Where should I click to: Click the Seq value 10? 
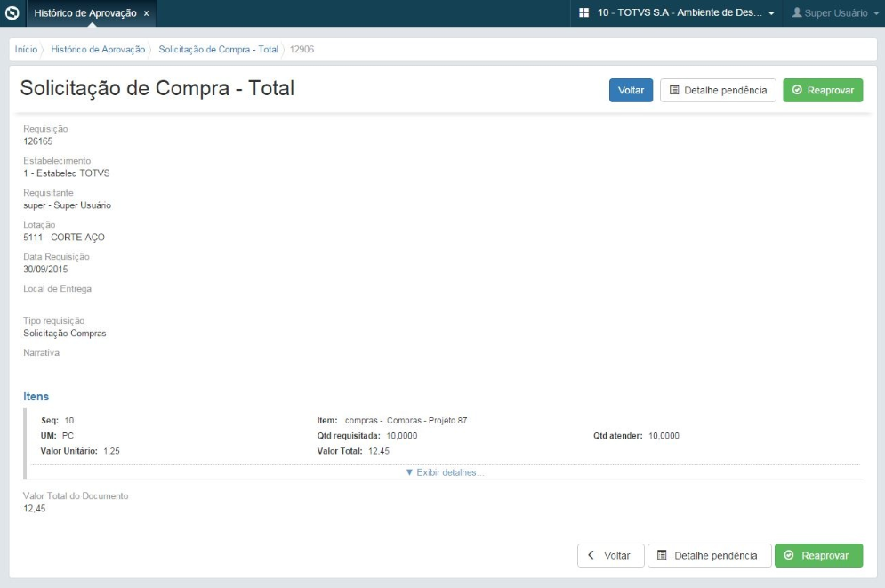click(68, 421)
